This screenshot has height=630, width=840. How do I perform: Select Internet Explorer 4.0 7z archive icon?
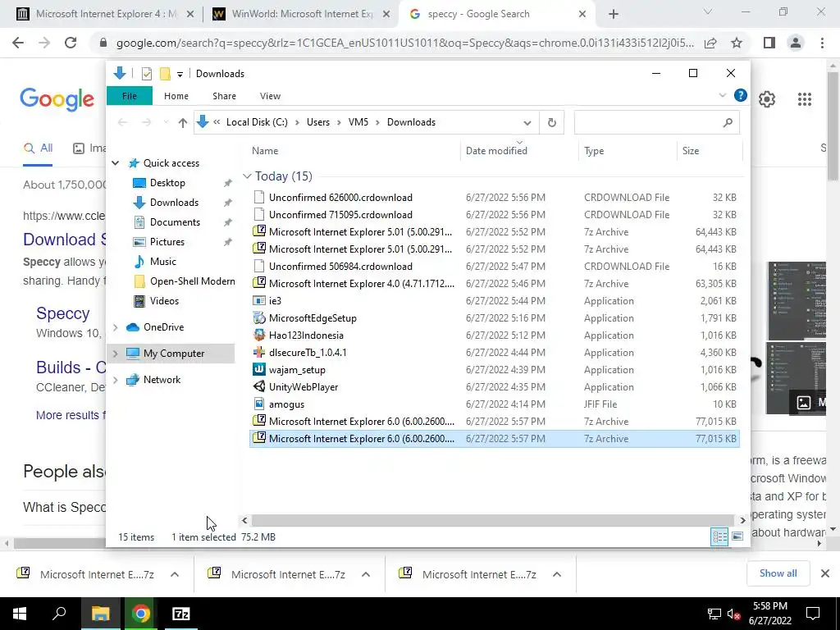click(x=259, y=283)
